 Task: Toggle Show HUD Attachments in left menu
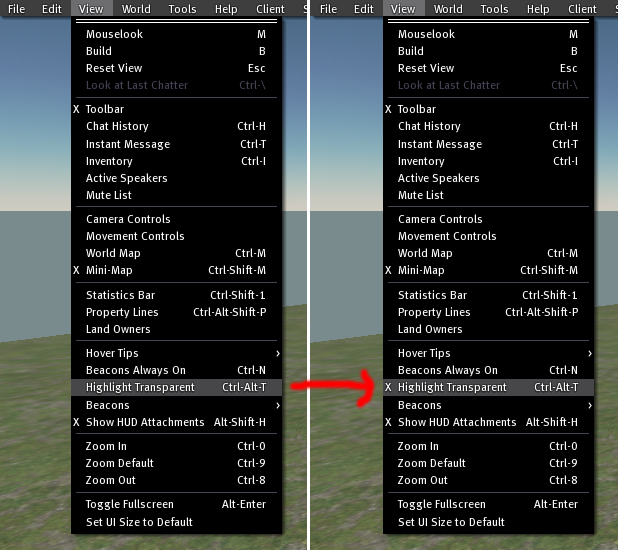(145, 422)
